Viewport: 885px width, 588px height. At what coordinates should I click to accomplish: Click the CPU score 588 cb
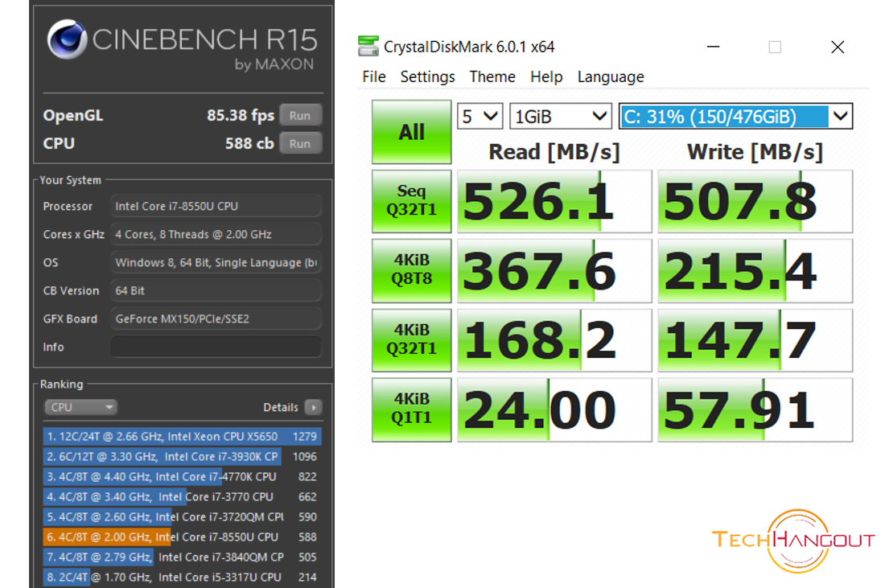pyautogui.click(x=249, y=143)
